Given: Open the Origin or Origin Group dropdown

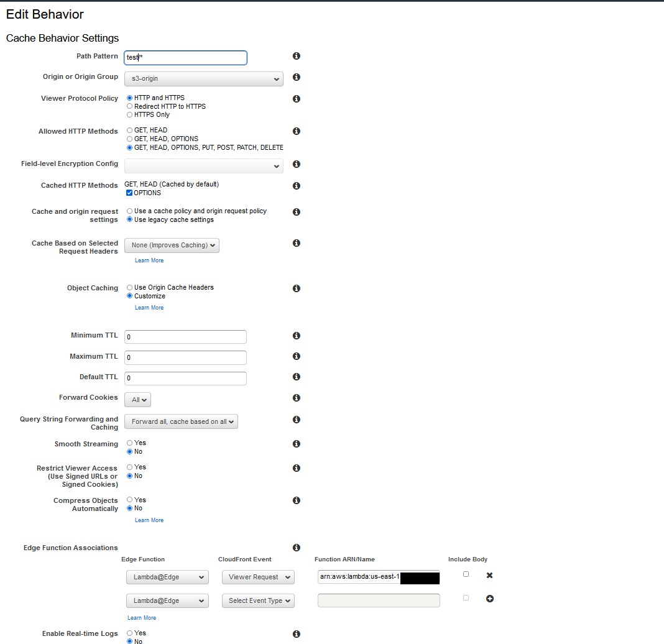Looking at the screenshot, I should pyautogui.click(x=203, y=79).
